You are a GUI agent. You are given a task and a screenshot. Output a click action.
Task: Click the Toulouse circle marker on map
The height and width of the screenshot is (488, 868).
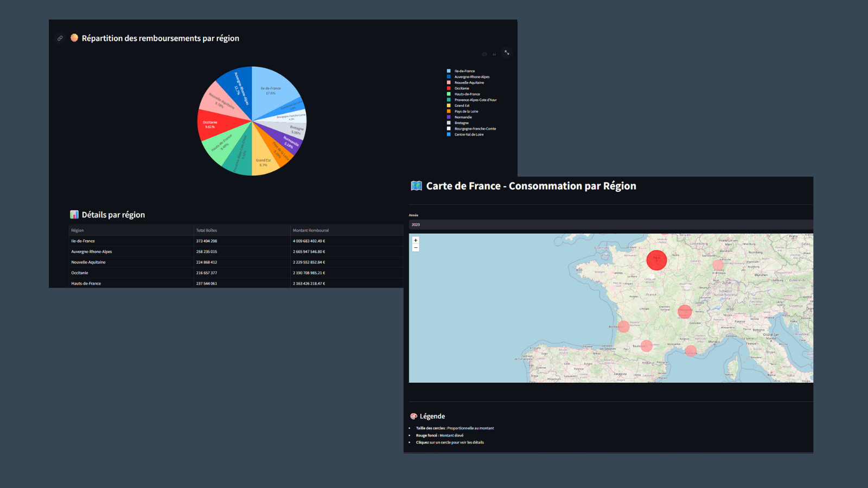point(647,345)
